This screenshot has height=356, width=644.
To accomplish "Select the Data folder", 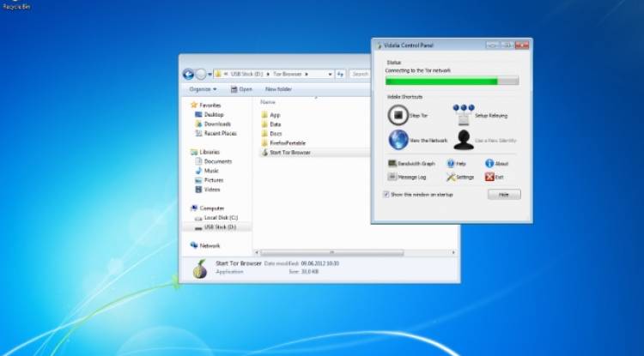I will pyautogui.click(x=271, y=124).
